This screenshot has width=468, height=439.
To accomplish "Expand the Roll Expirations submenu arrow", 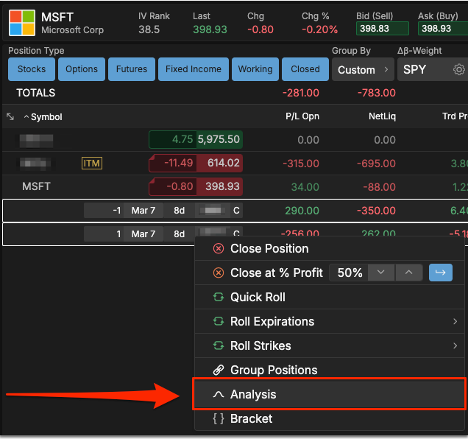I will click(455, 321).
